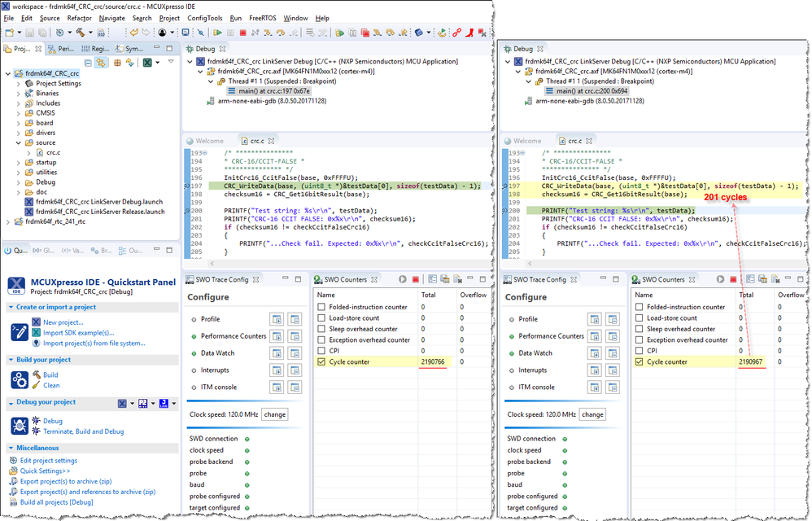Uncheck Cycle counter in 2190967 table
The height and width of the screenshot is (521, 812).
640,362
